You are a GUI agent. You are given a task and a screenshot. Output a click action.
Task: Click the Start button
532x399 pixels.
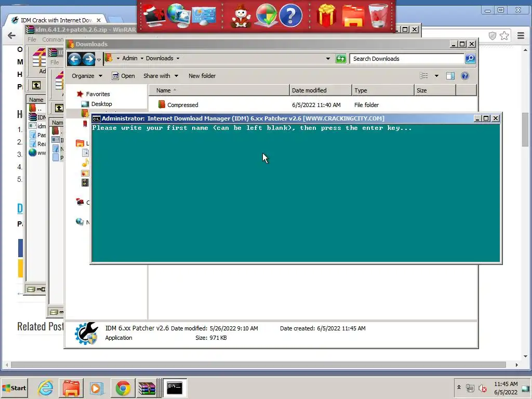point(14,388)
